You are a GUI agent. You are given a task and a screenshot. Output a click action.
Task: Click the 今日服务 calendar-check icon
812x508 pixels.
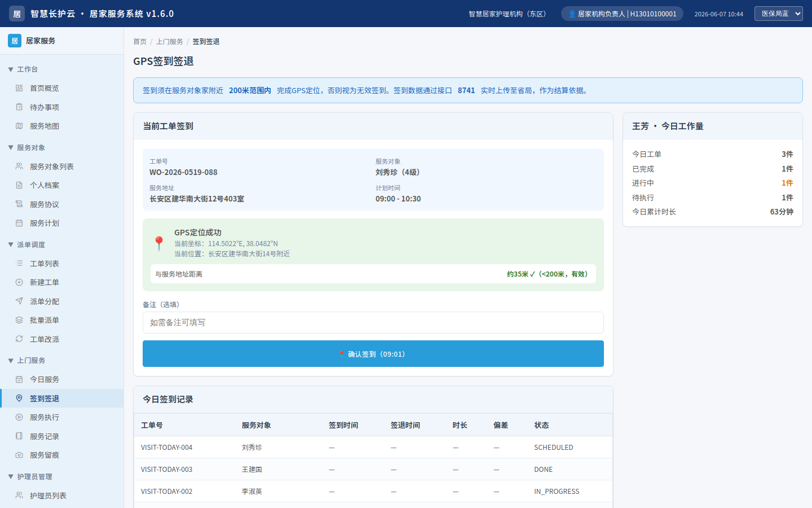tap(19, 379)
